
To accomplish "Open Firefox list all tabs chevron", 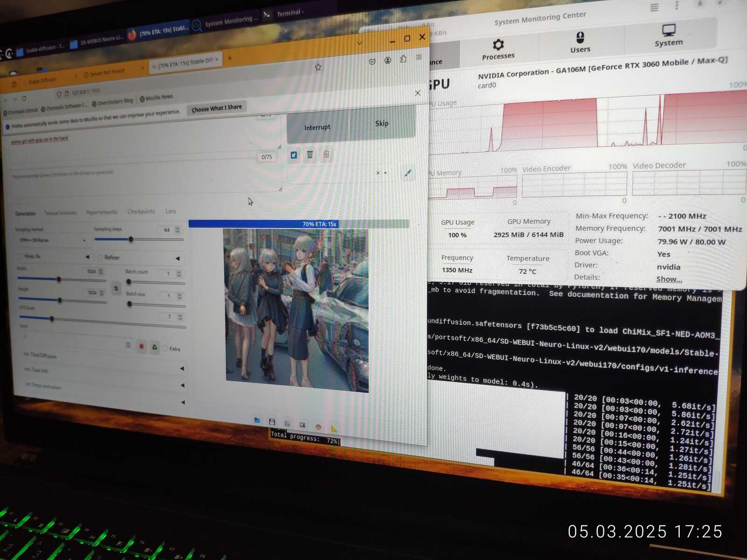I will click(359, 43).
